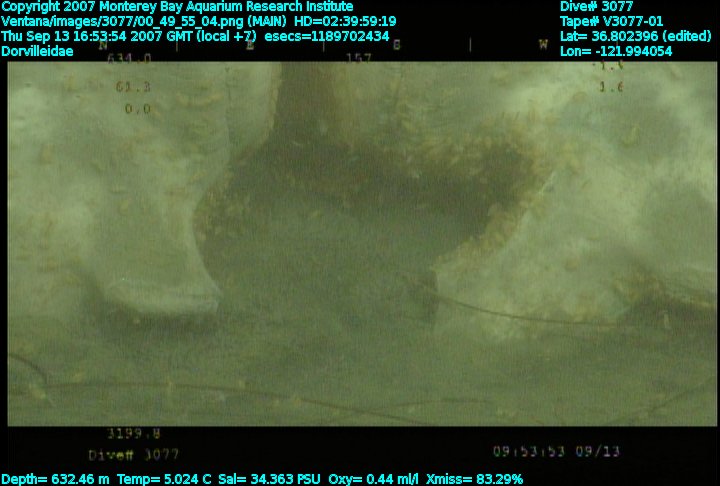Click the compass W marker

[543, 44]
